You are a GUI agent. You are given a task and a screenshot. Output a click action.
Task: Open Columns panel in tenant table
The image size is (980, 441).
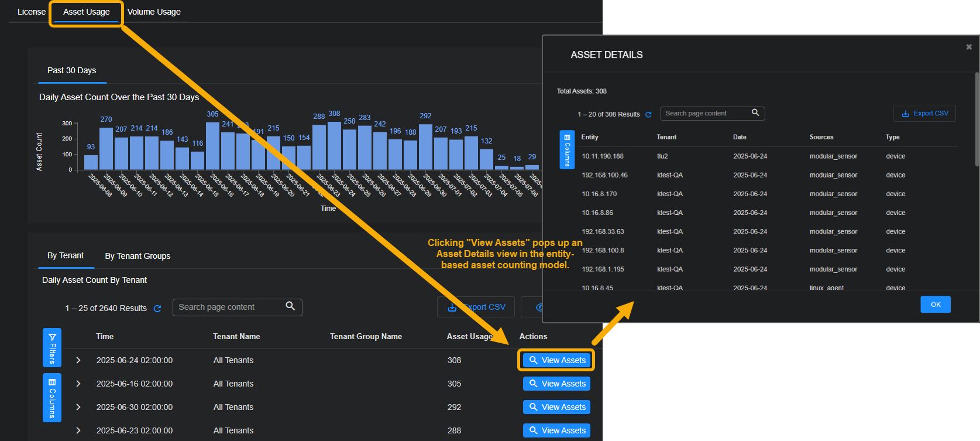tap(52, 398)
